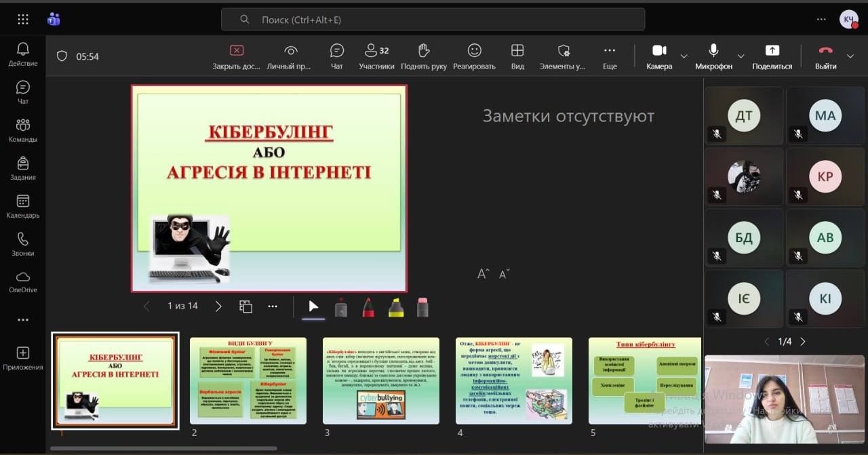Open the React emoji menu

coord(474,51)
